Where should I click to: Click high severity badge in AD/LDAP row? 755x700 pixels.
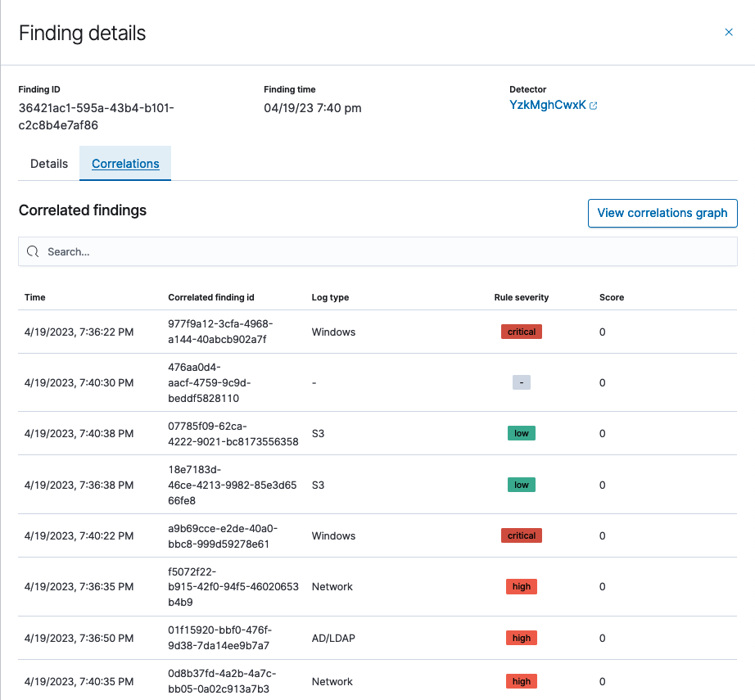pos(521,638)
